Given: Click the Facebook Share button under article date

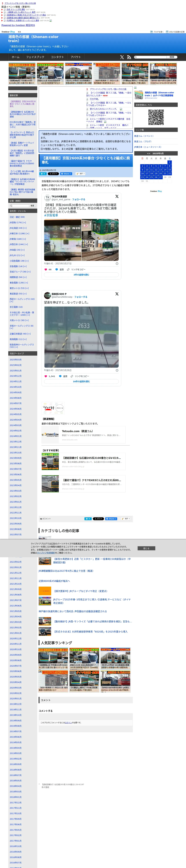Looking at the screenshot, I should click(66, 174).
